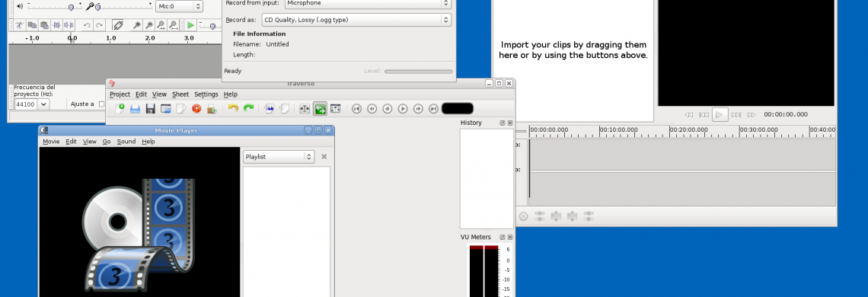Click Traverso skip-to-start transport button
Image resolution: width=868 pixels, height=297 pixels.
click(356, 109)
